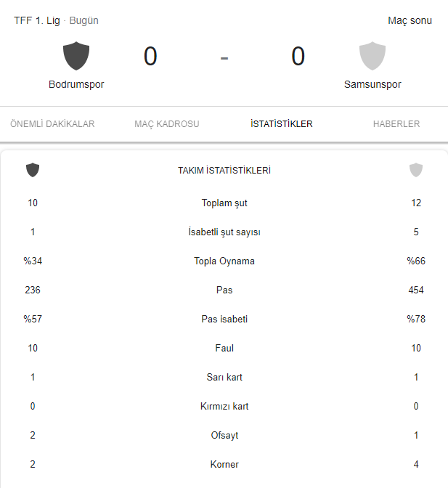Click the Bodrumspor team name

[x=76, y=84]
